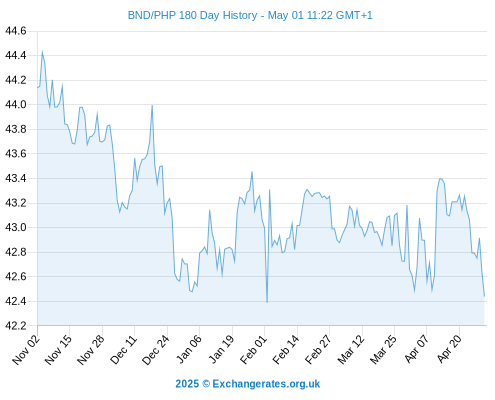Select the Nov 15 date axis label
Viewport: 495px width, 400px height.
(x=58, y=349)
